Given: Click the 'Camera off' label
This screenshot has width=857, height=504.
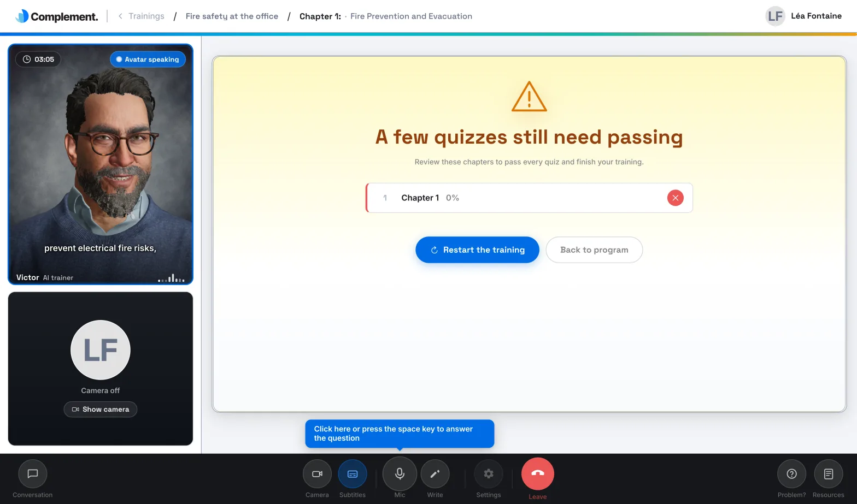Looking at the screenshot, I should point(101,390).
